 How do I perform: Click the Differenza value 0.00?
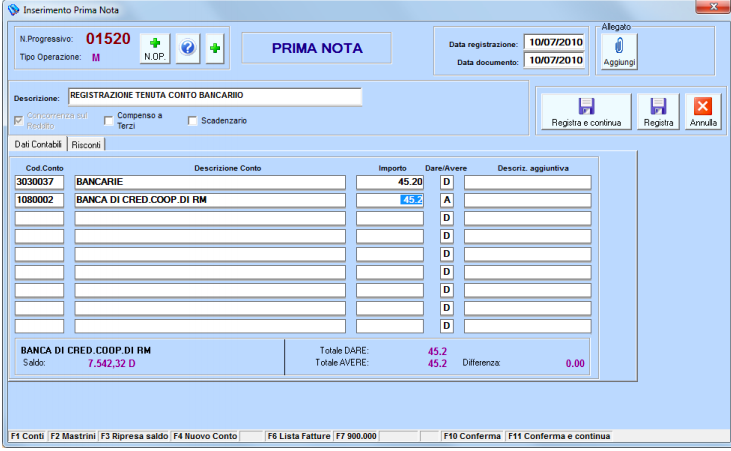point(575,363)
